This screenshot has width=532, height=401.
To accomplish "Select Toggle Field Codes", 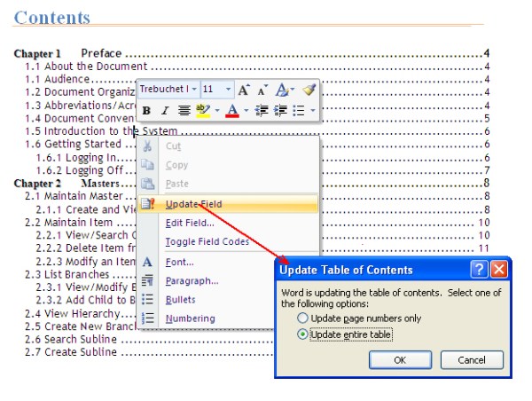I will tap(228, 242).
